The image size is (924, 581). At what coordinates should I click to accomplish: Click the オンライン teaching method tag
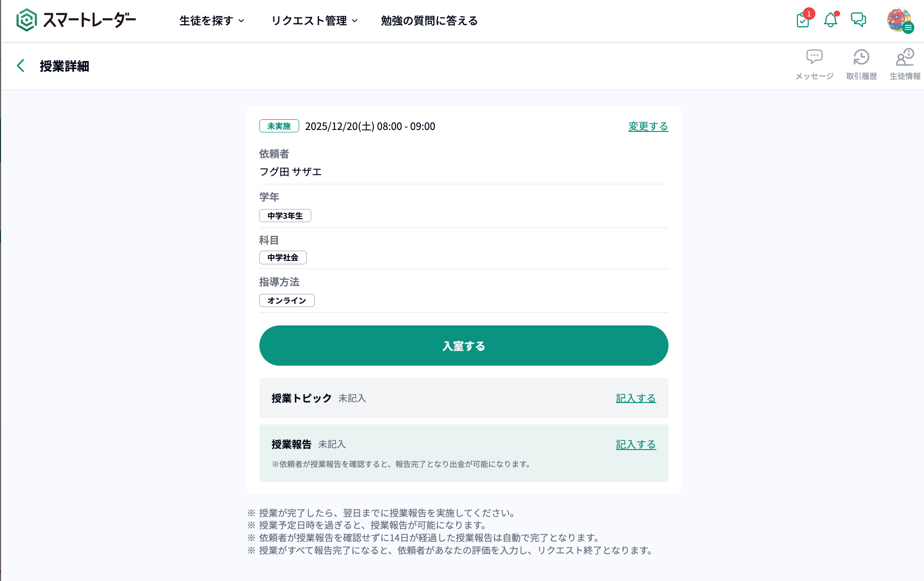tap(287, 301)
